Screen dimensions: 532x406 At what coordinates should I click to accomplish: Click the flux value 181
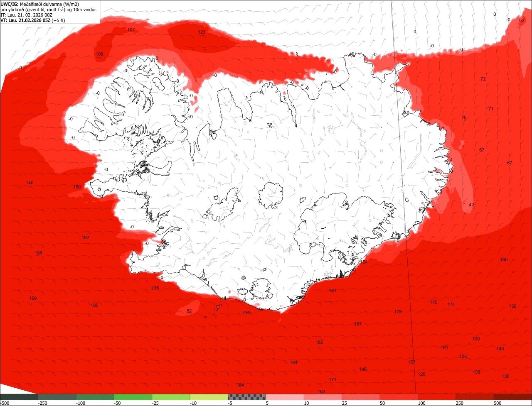(332, 291)
